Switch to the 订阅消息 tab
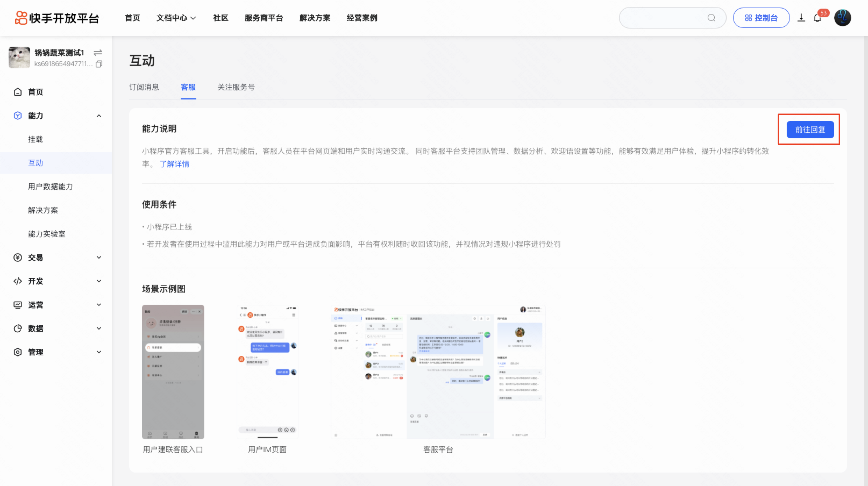The width and height of the screenshot is (868, 486). click(x=144, y=87)
